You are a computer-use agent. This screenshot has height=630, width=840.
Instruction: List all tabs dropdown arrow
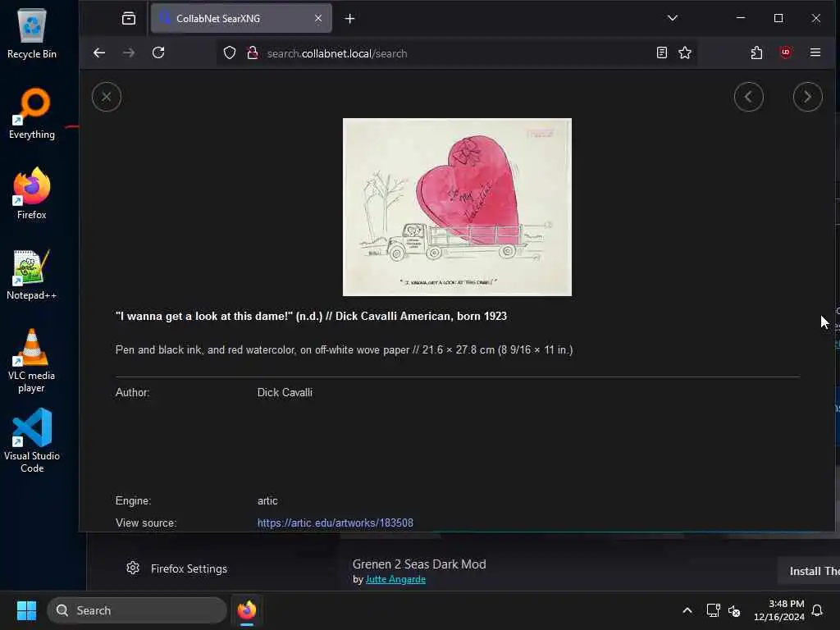click(673, 18)
